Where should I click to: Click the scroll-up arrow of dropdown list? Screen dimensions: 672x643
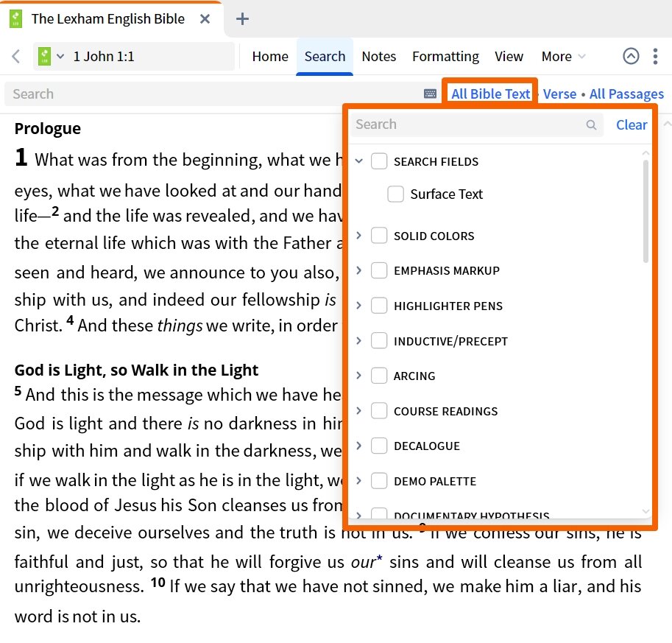646,153
